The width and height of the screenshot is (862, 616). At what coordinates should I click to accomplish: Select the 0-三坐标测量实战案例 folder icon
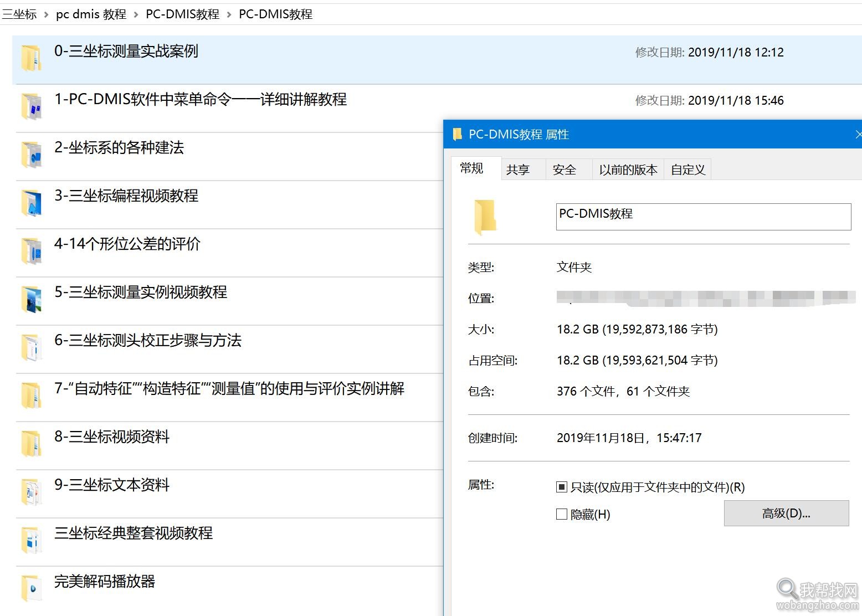click(31, 58)
